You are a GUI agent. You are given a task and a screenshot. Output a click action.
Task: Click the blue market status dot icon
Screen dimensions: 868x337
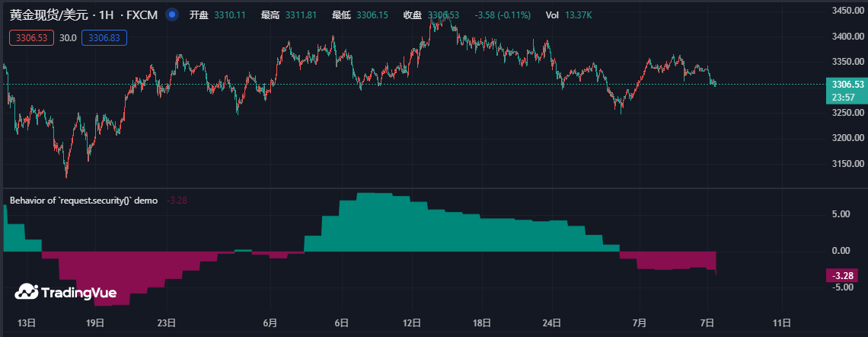click(x=172, y=15)
